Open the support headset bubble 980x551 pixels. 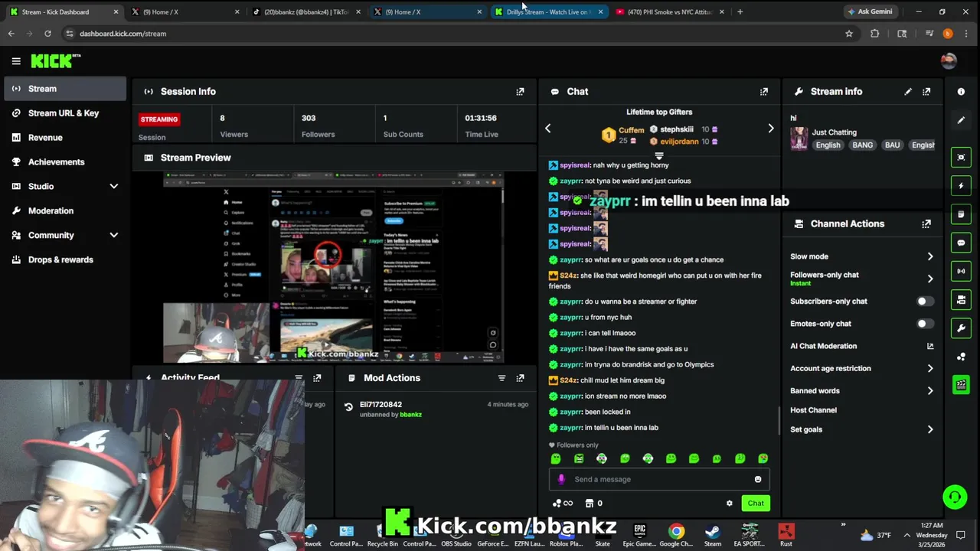[955, 497]
